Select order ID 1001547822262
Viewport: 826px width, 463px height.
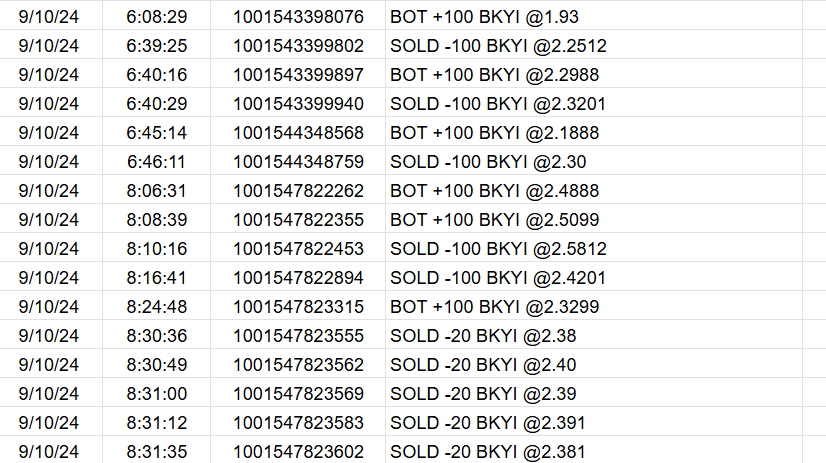[x=298, y=191]
